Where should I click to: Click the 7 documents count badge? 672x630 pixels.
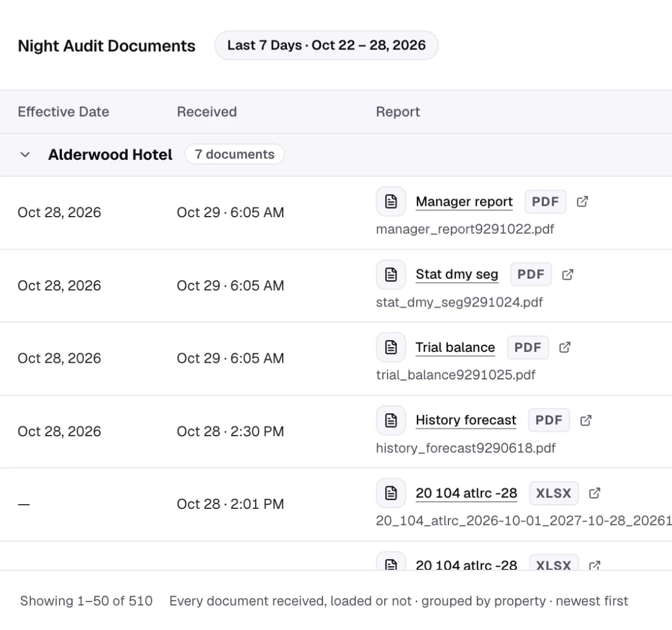tap(234, 154)
